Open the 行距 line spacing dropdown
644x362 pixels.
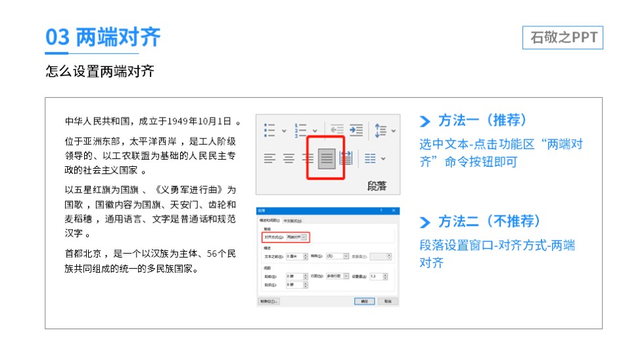click(338, 277)
